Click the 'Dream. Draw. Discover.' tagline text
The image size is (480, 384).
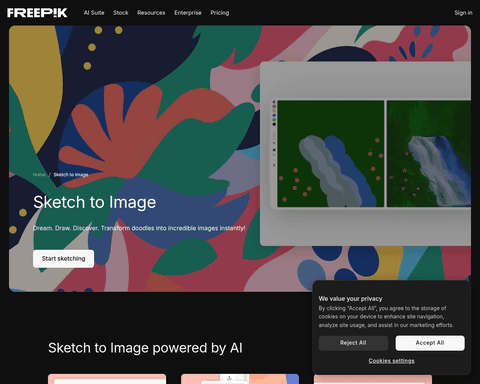(x=139, y=228)
